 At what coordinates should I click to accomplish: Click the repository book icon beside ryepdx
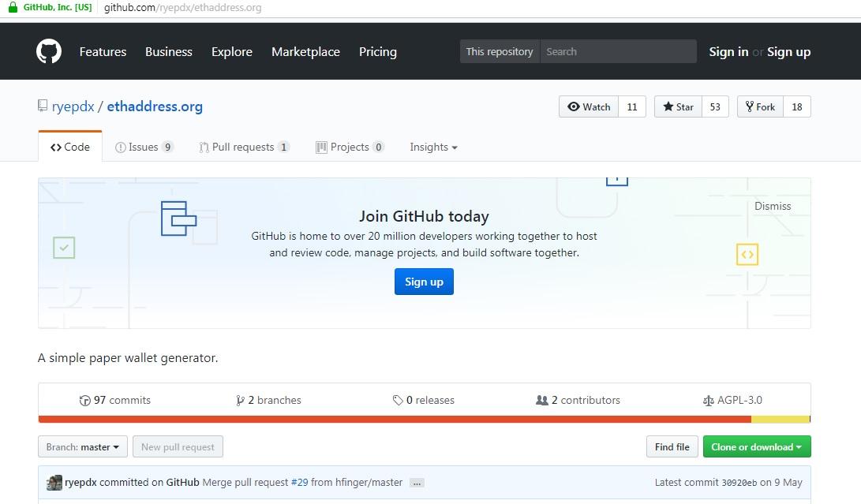pos(43,106)
